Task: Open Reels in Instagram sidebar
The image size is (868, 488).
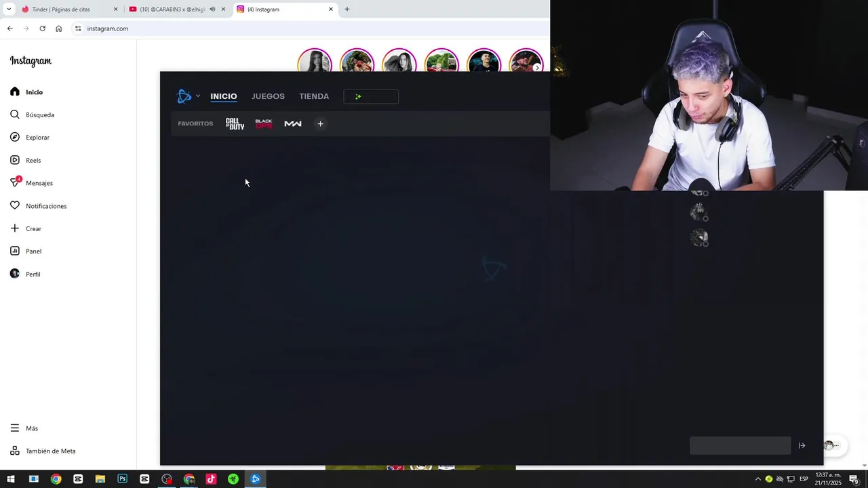Action: [26, 161]
